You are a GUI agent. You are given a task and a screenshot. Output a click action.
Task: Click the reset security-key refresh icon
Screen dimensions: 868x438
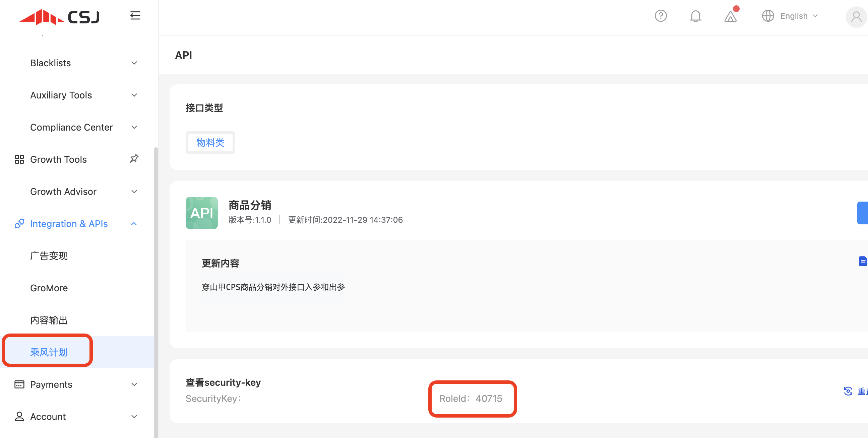pyautogui.click(x=848, y=391)
